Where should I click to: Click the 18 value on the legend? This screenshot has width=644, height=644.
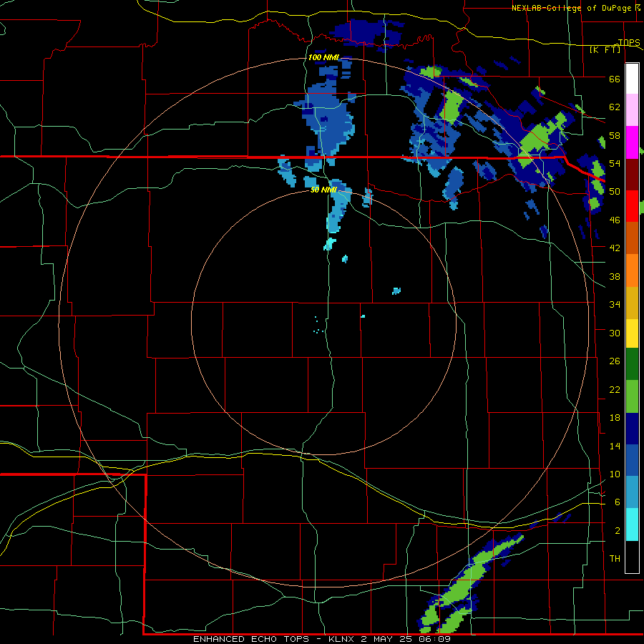615,418
